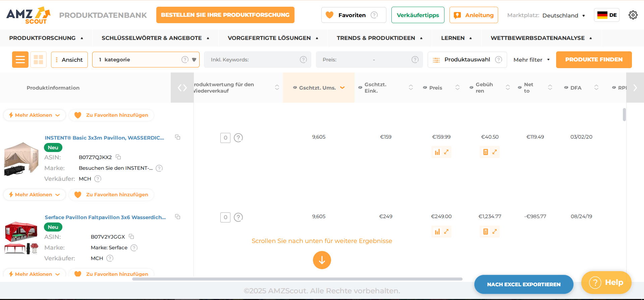Viewport: 644px width, 300px height.
Task: Open help tooltip next to Favoriten
Action: point(374,15)
